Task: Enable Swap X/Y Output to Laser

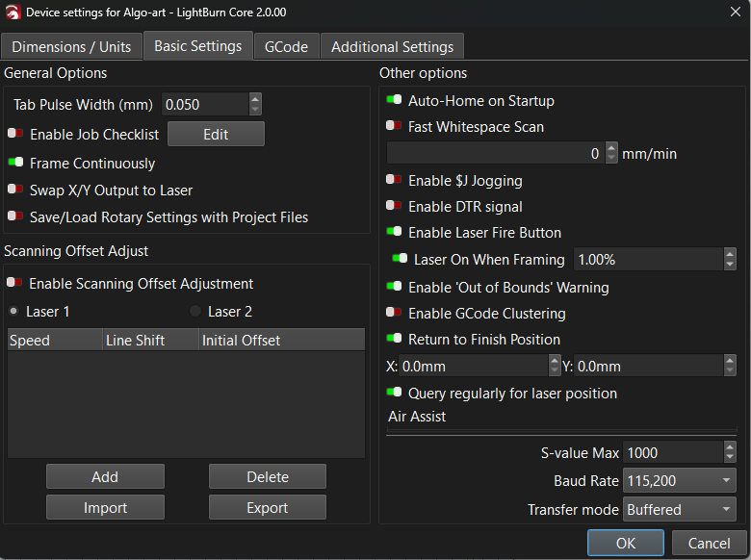Action: (15, 191)
